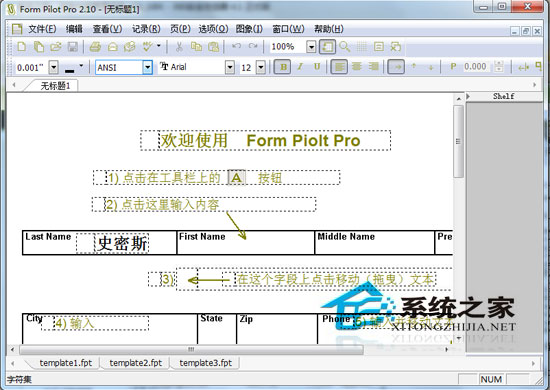The height and width of the screenshot is (390, 550).
Task: Open the 查看(V) menu
Action: (107, 29)
